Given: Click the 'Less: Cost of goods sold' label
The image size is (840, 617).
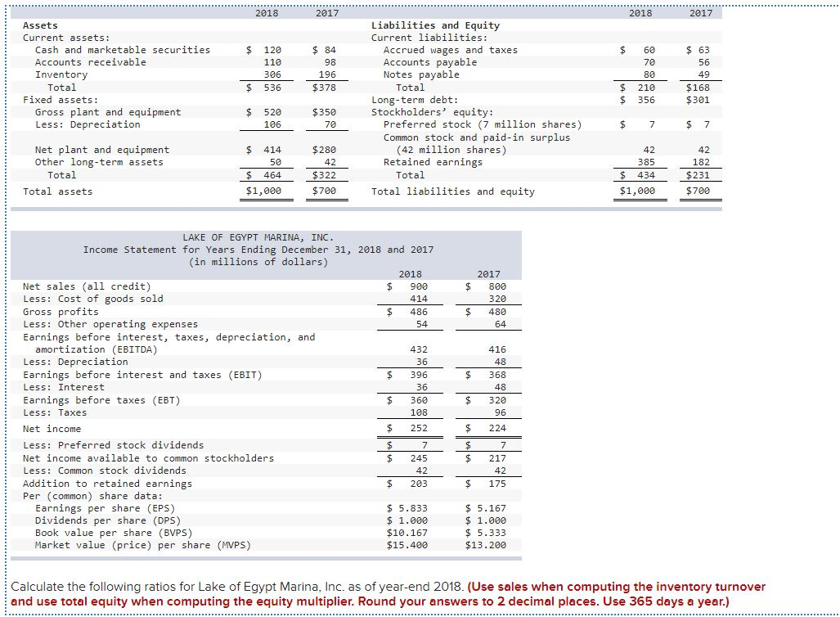Looking at the screenshot, I should (92, 299).
